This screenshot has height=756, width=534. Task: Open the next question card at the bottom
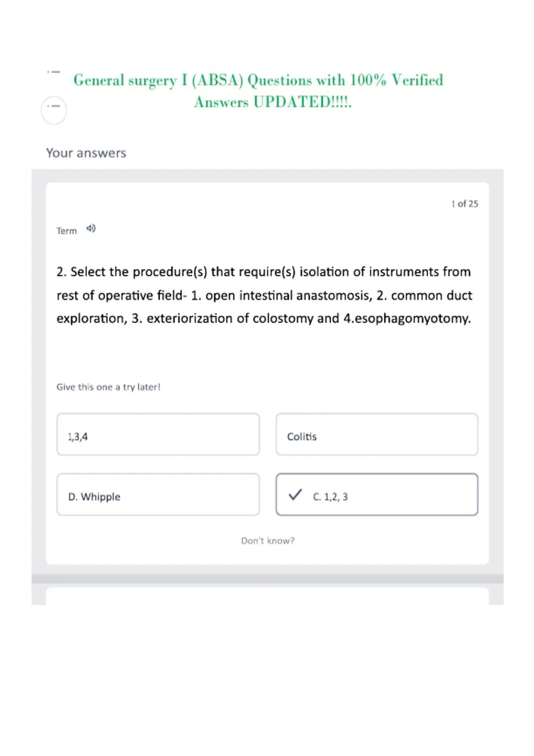tap(267, 596)
